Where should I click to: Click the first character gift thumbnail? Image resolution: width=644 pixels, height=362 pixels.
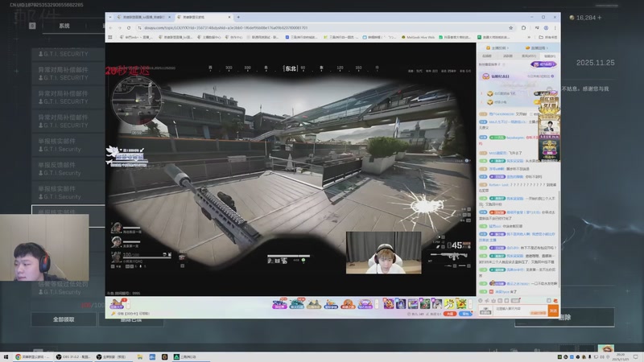click(x=389, y=304)
